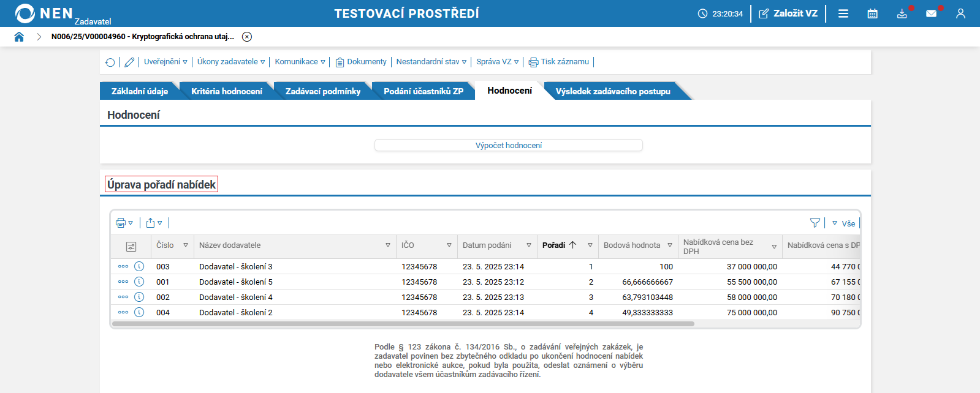
Task: Open the Uveřejnění dropdown menu
Action: click(x=165, y=62)
